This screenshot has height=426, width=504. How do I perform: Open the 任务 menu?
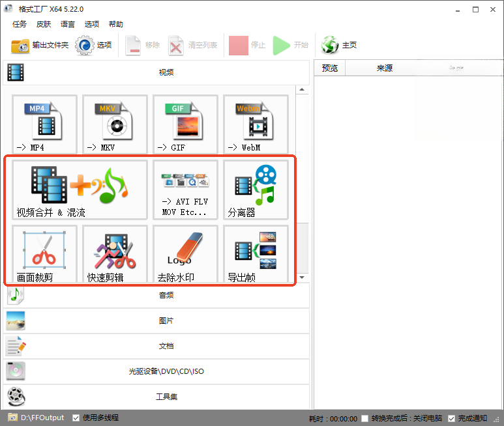click(20, 24)
